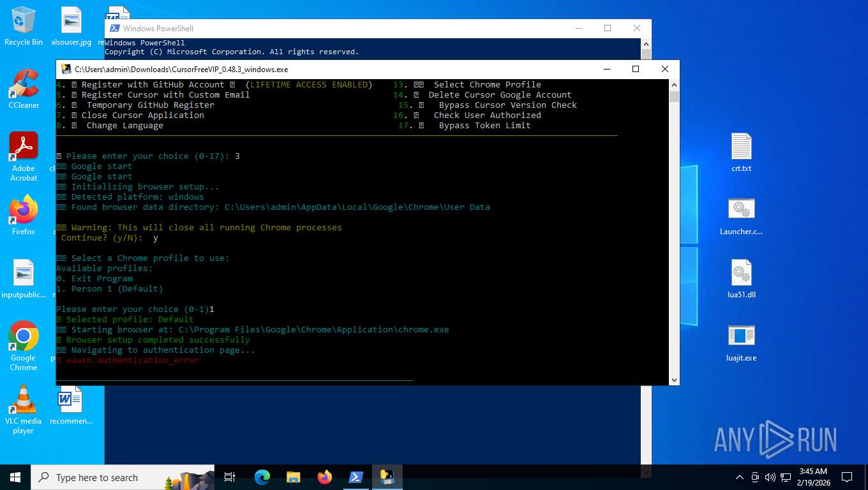The height and width of the screenshot is (490, 868).
Task: Click the Chrome processes warning line
Action: (199, 228)
